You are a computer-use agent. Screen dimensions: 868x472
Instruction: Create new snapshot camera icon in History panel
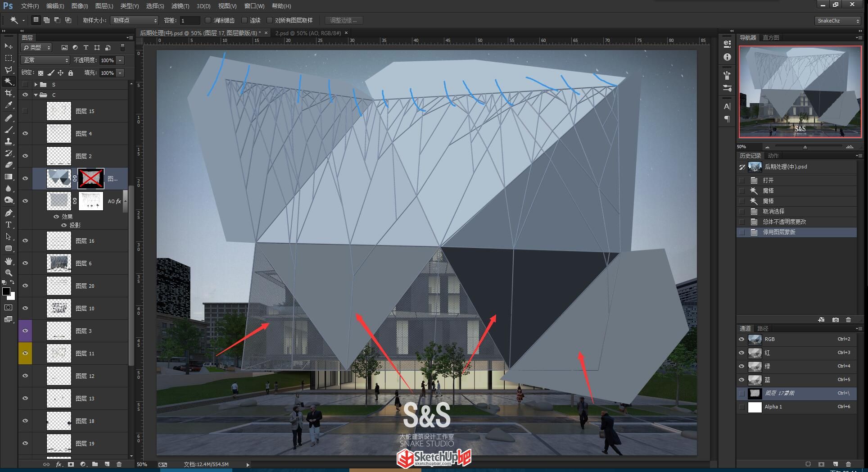836,320
